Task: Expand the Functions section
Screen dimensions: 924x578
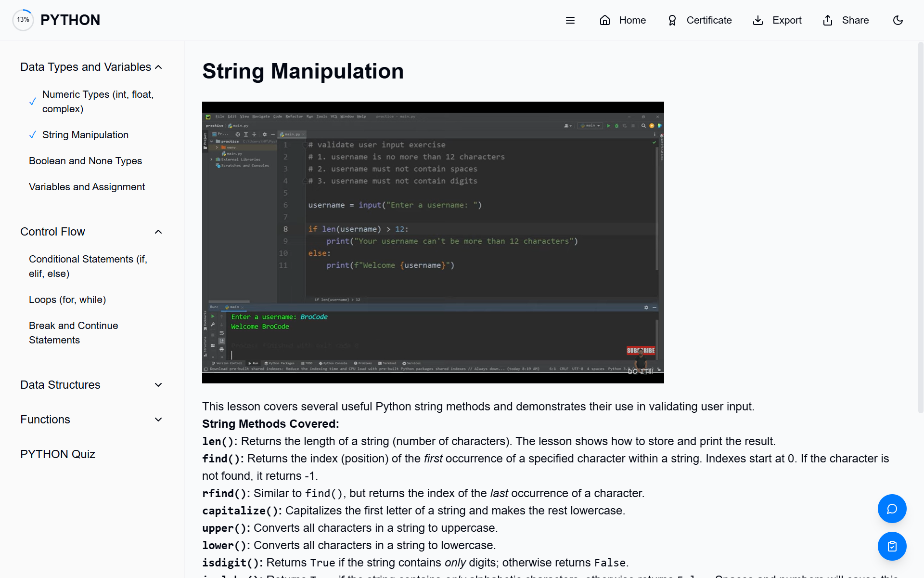Action: [158, 420]
